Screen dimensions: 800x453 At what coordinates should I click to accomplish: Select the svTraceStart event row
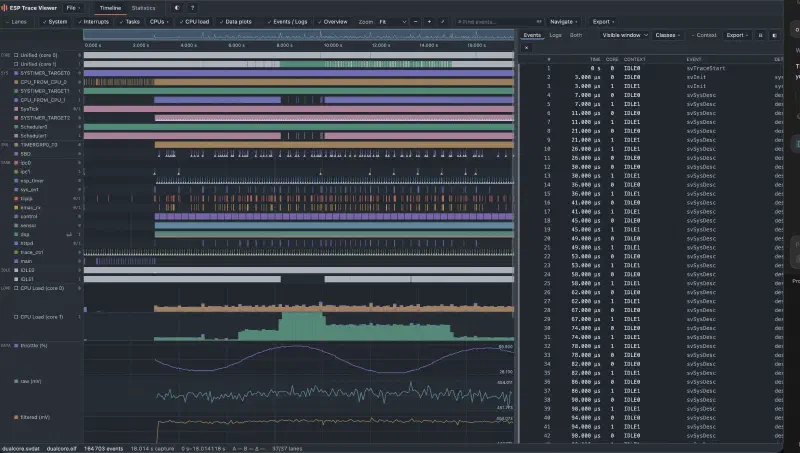pos(651,68)
